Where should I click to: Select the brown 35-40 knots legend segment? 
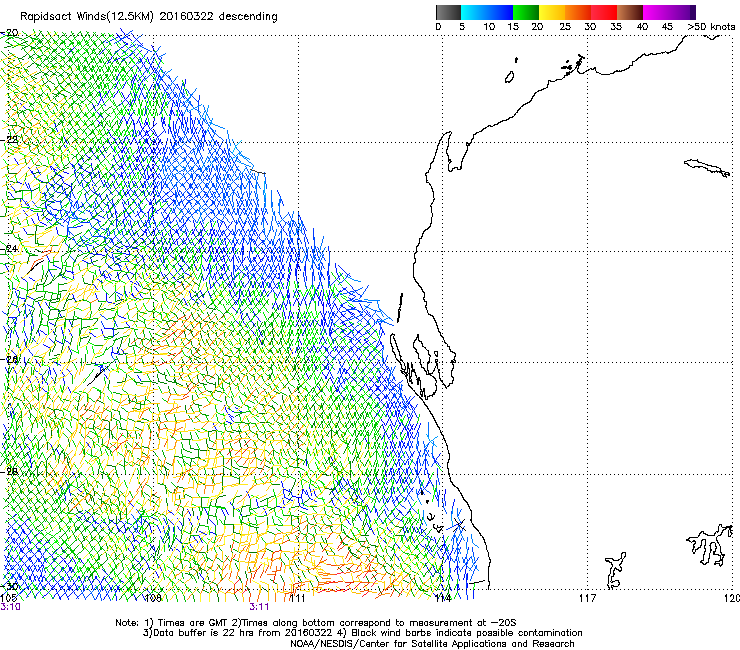(x=630, y=12)
